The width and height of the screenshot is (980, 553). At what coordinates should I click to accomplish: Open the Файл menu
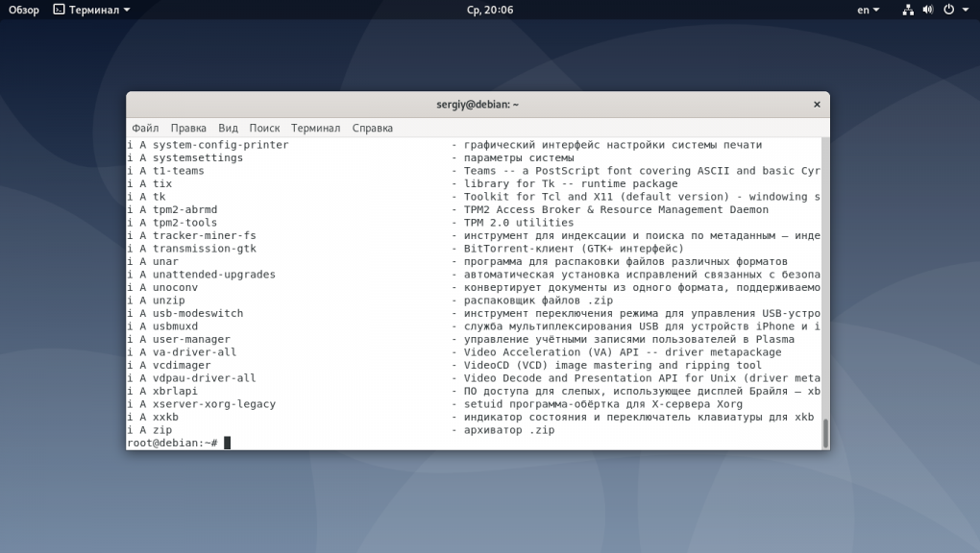(145, 128)
